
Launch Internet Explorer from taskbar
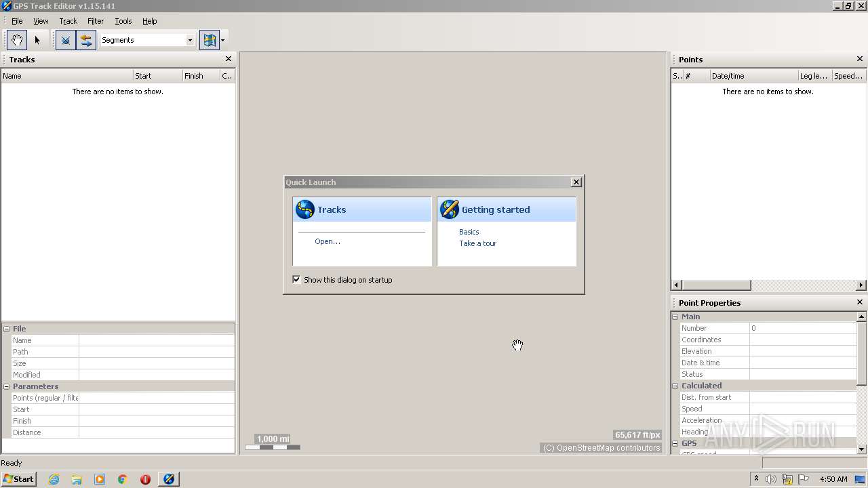point(54,479)
